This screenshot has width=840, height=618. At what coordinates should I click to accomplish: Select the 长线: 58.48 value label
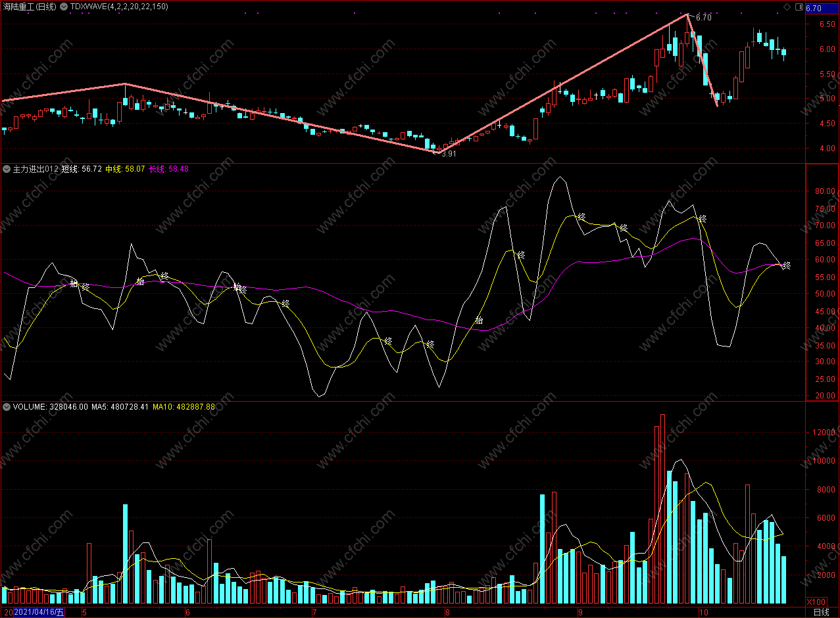pyautogui.click(x=169, y=169)
